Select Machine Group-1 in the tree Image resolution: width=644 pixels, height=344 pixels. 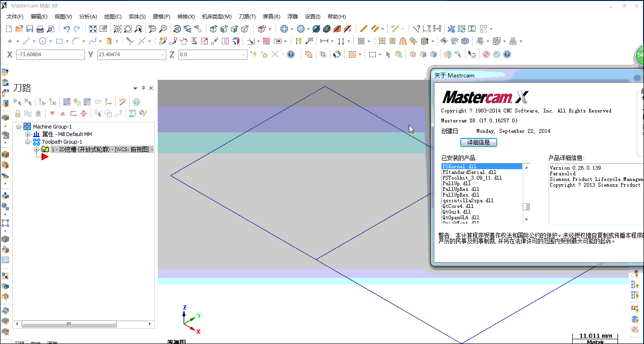(52, 127)
